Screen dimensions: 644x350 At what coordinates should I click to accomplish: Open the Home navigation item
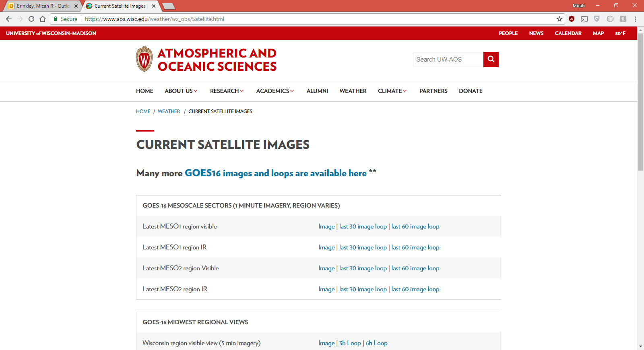pyautogui.click(x=144, y=91)
